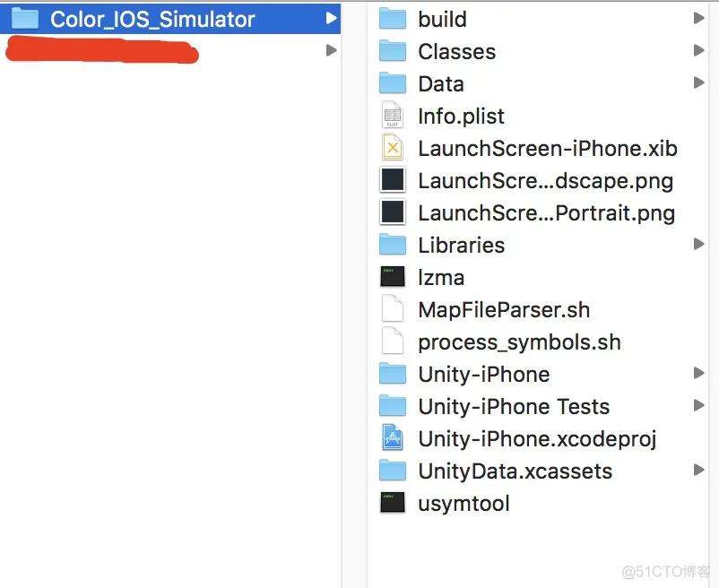The height and width of the screenshot is (588, 719).
Task: Expand the Classes folder arrow
Action: tap(698, 50)
